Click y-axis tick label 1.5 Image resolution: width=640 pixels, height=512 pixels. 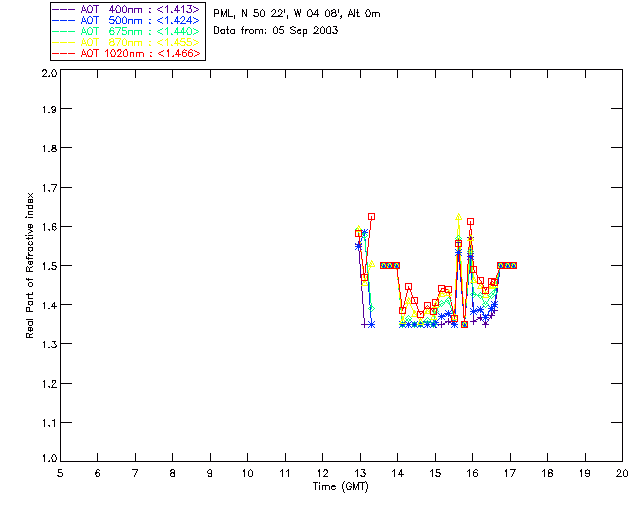coord(49,266)
